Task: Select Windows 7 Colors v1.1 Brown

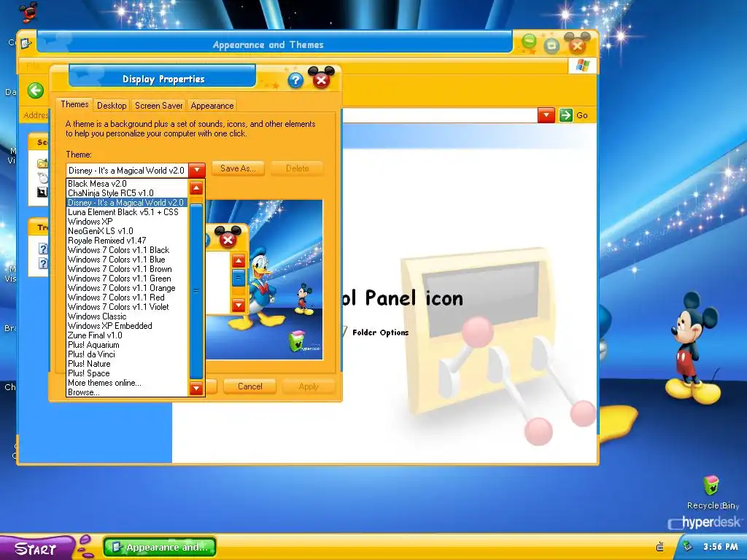Action: click(x=127, y=269)
